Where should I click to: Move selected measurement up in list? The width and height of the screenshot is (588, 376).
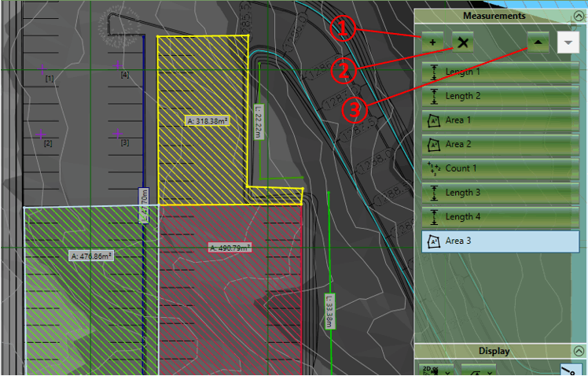[538, 42]
